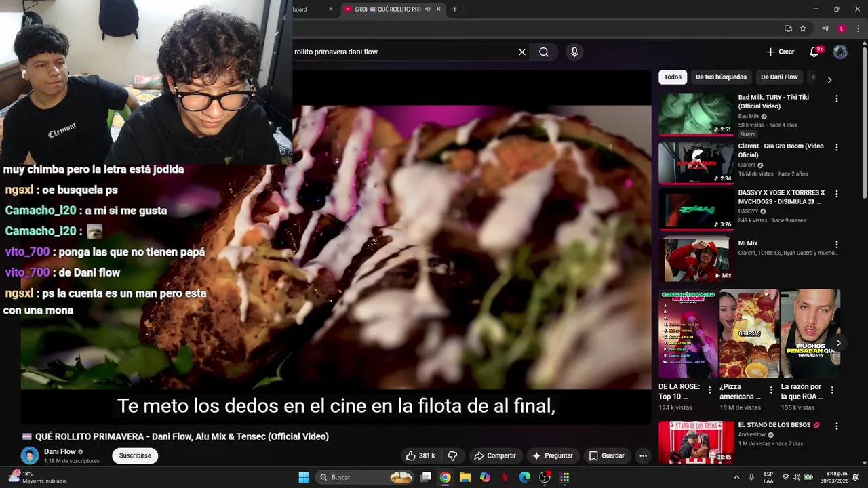Like the video with 381 k likes

[x=420, y=456]
